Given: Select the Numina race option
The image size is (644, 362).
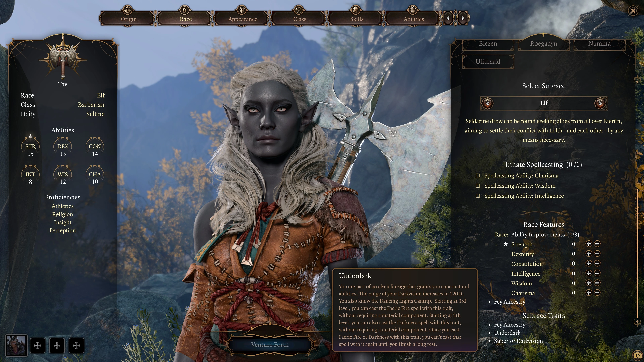Looking at the screenshot, I should [600, 43].
